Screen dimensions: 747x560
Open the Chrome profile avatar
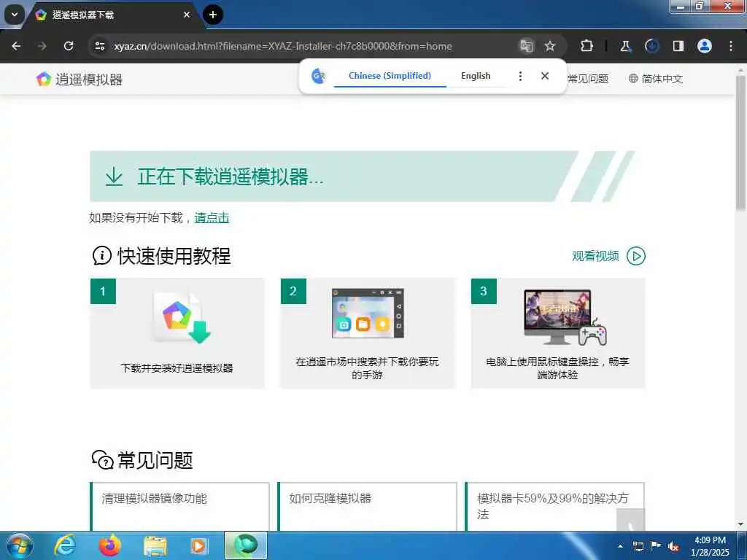click(x=705, y=46)
